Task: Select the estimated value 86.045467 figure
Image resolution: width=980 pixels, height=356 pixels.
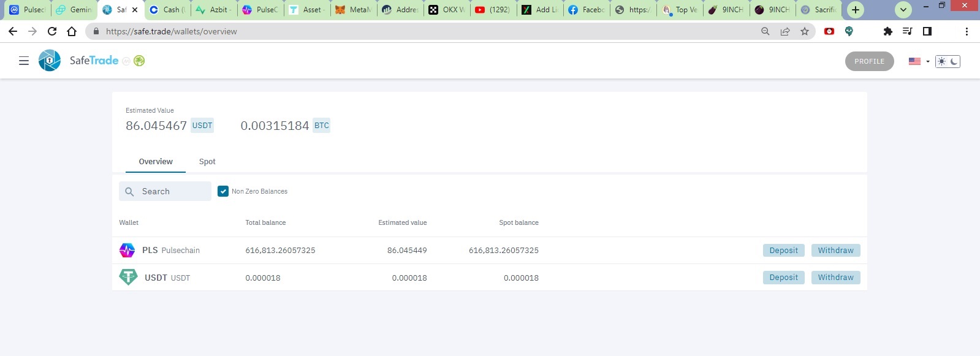Action: (x=156, y=126)
